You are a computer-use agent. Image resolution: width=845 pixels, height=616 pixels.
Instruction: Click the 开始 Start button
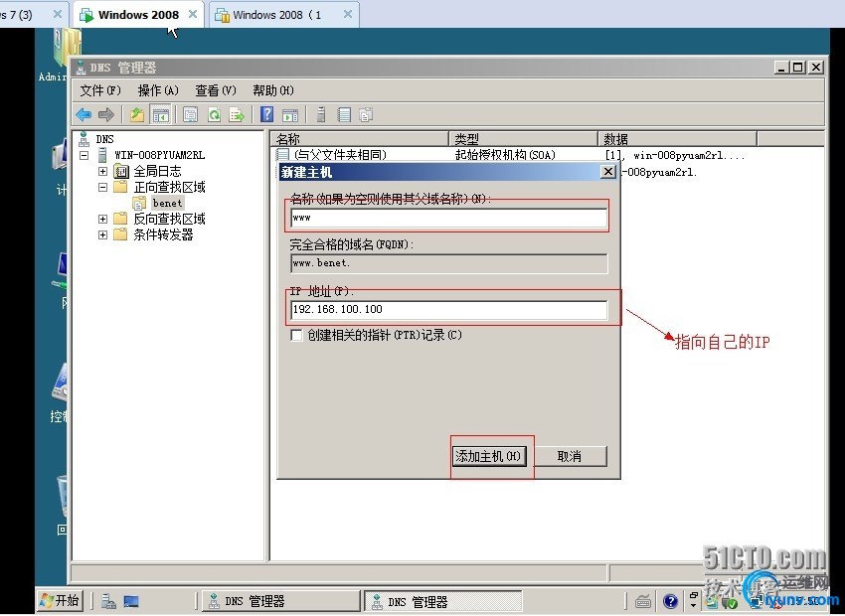61,600
